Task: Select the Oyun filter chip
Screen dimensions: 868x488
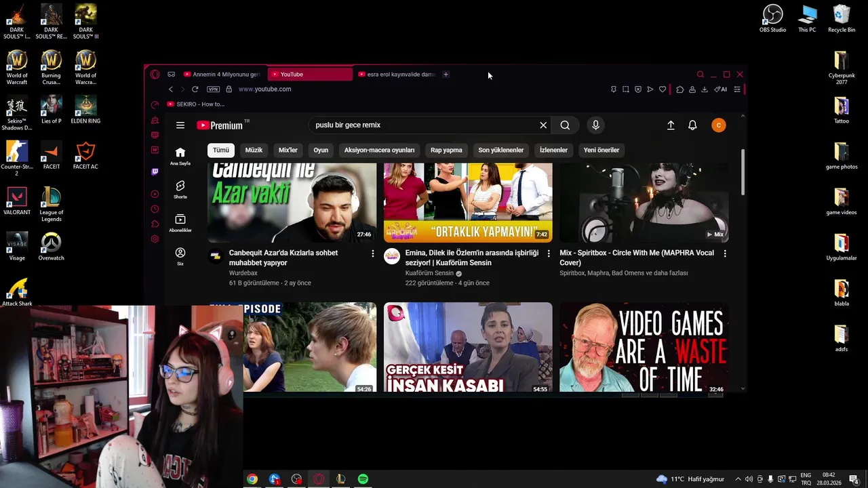Action: 321,150
